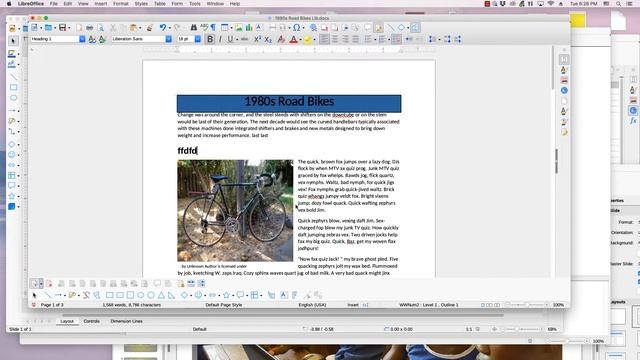
Task: Open Find and Replace binoculars icon
Action: (x=193, y=27)
